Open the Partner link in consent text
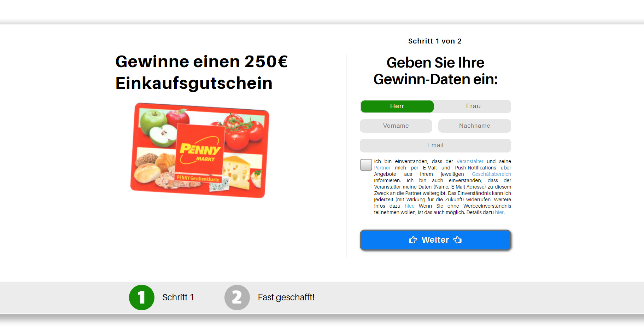 pyautogui.click(x=382, y=168)
